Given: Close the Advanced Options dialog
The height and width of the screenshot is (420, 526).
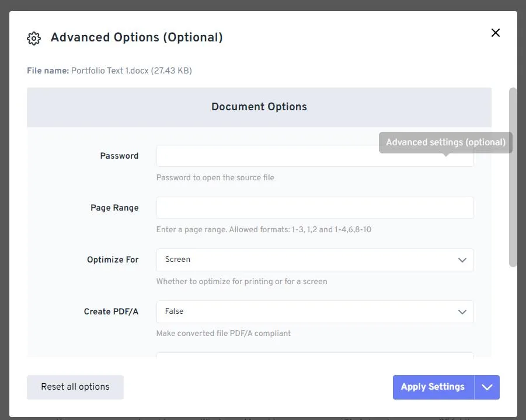Looking at the screenshot, I should point(495,33).
